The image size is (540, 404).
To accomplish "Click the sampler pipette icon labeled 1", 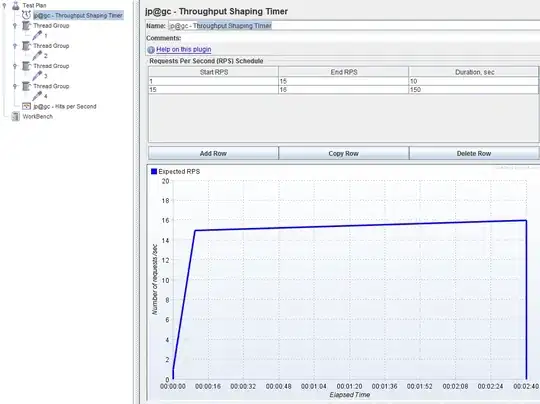I will click(37, 35).
